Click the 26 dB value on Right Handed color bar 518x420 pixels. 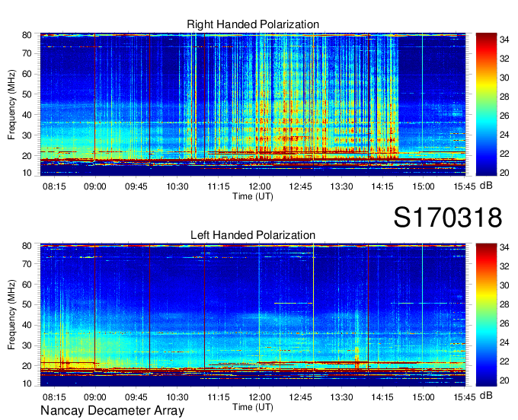click(504, 116)
